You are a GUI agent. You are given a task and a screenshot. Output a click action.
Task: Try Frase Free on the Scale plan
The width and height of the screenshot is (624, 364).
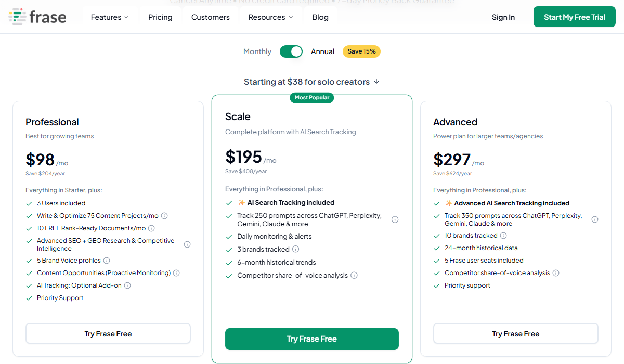tap(311, 339)
